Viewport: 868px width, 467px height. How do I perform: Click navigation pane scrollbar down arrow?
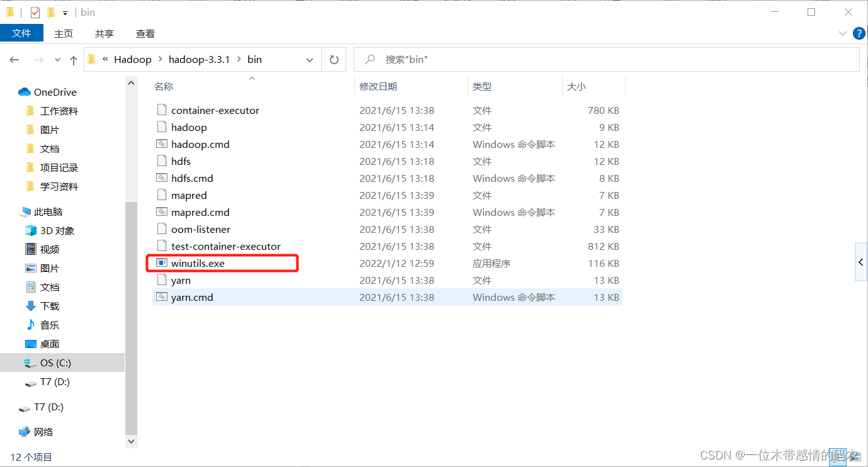[x=132, y=442]
